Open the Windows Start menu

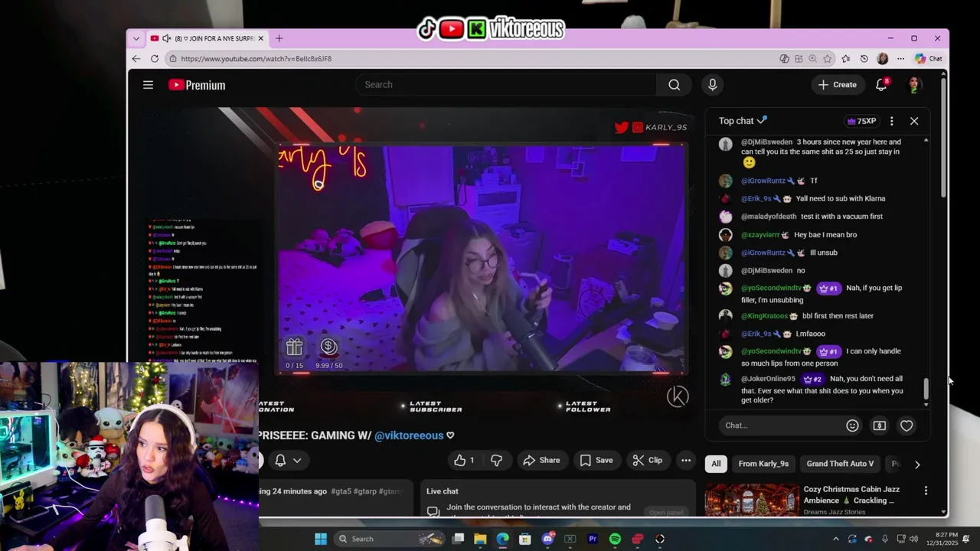(x=321, y=539)
